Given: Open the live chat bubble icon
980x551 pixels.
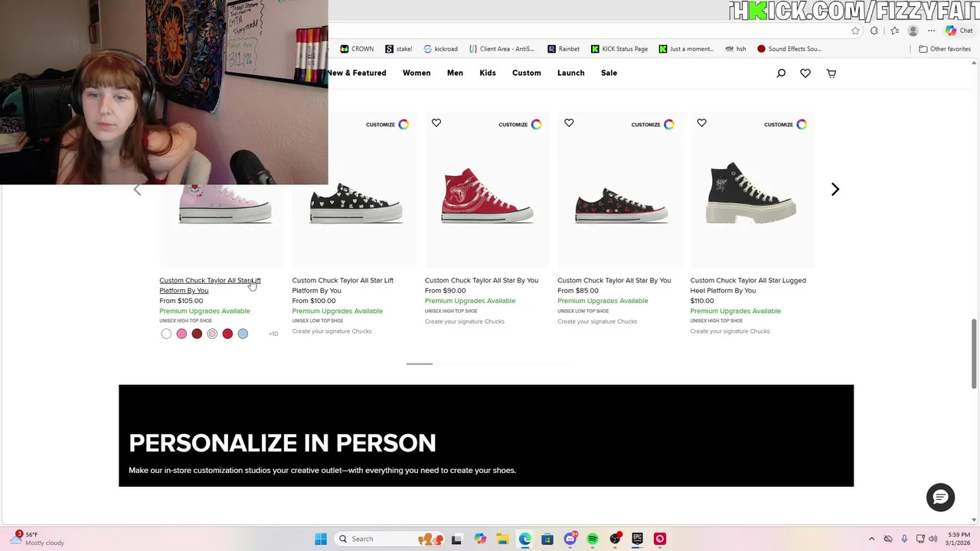Looking at the screenshot, I should point(940,497).
